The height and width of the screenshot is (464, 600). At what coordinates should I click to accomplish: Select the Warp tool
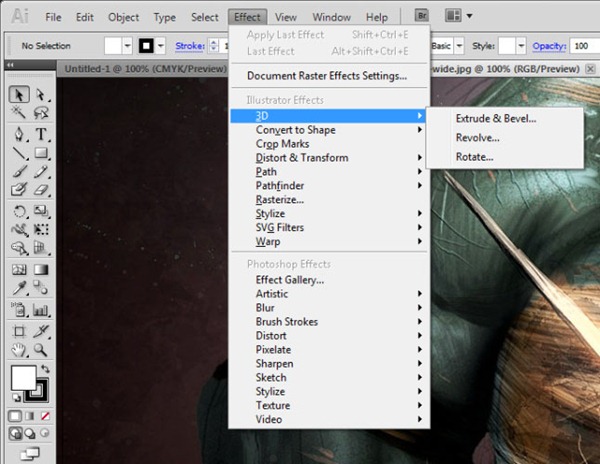[19, 229]
